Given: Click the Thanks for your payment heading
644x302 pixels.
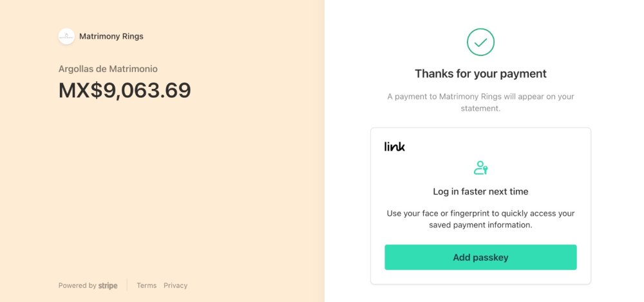Looking at the screenshot, I should 480,73.
